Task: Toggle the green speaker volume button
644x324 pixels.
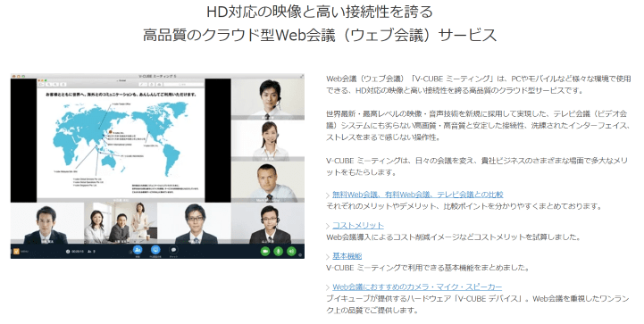Action: tap(291, 251)
